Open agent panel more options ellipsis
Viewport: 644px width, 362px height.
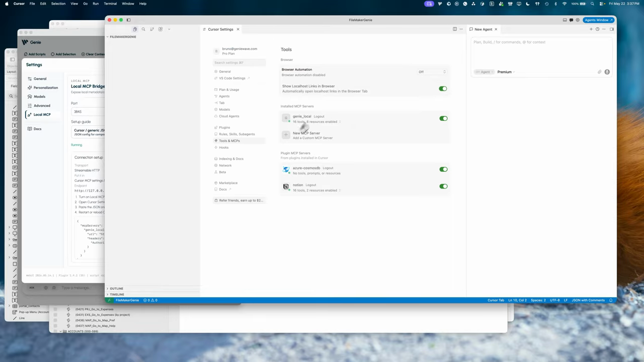coord(604,29)
